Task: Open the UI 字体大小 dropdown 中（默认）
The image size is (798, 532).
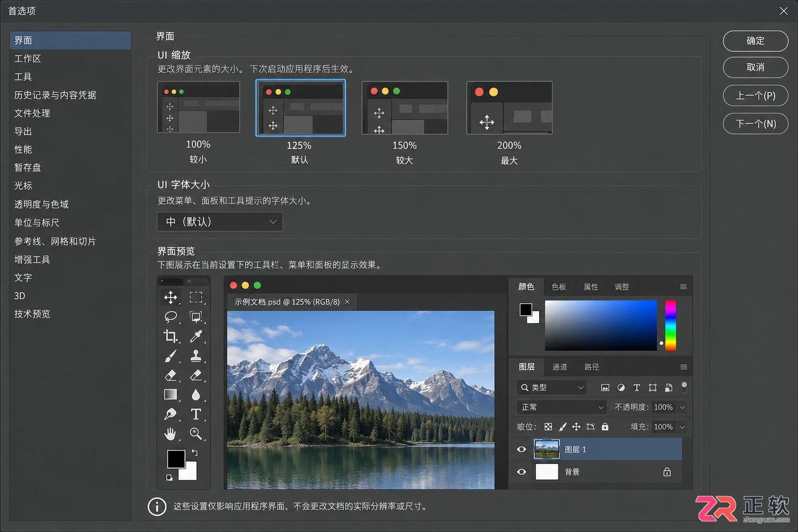Action: [x=220, y=222]
